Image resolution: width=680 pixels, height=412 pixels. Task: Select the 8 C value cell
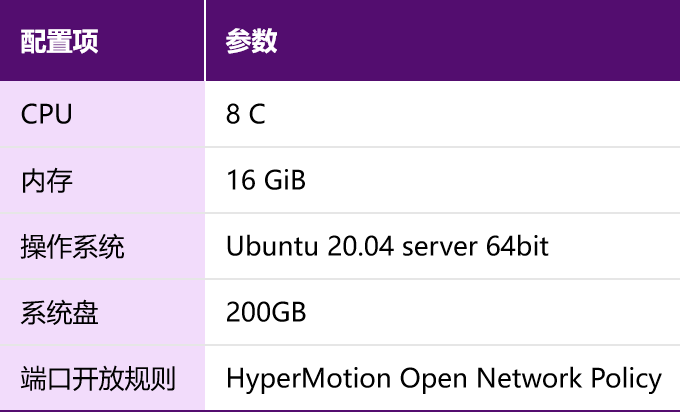tap(443, 114)
